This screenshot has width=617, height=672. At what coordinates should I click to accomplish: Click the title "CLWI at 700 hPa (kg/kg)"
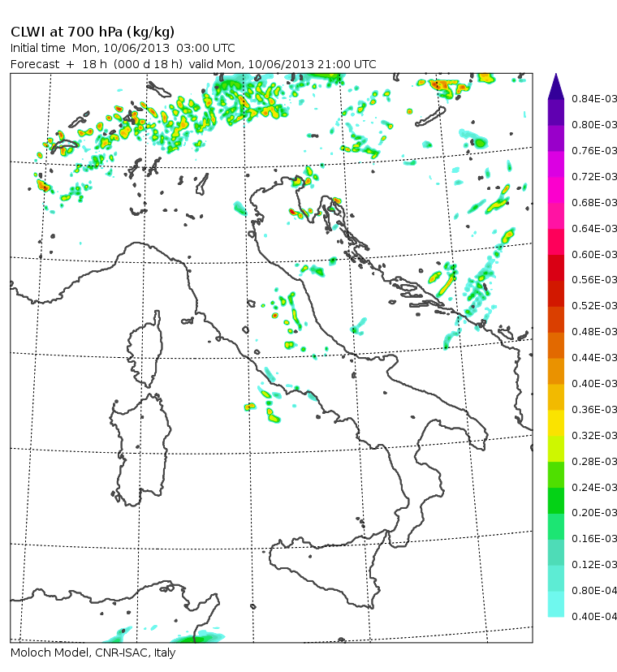93,32
